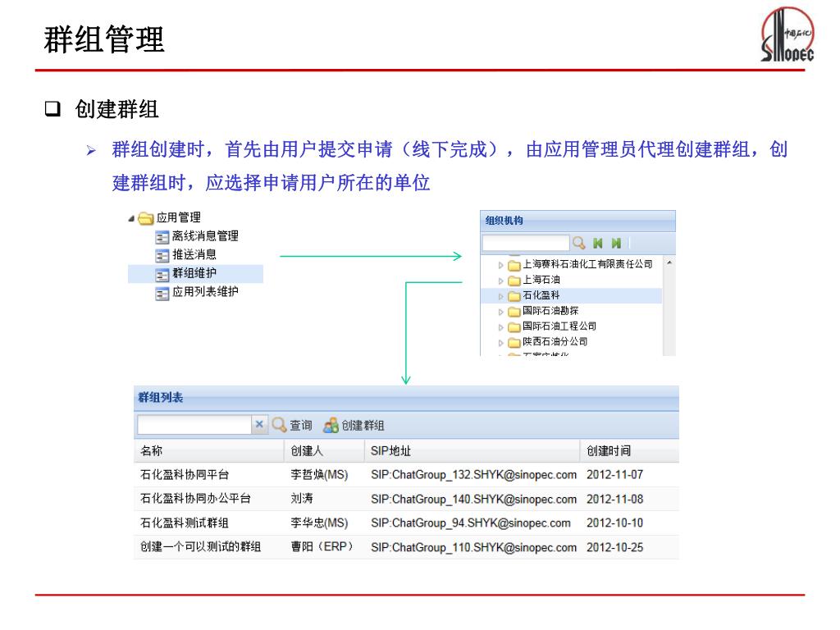The image size is (840, 630).
Task: Expand 上海赛科石油化工有限责任公司 node
Action: point(501,265)
